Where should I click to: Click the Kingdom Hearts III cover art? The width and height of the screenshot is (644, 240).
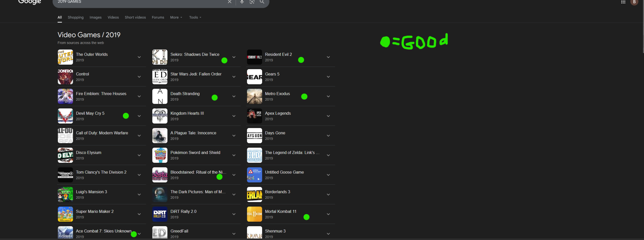(160, 116)
